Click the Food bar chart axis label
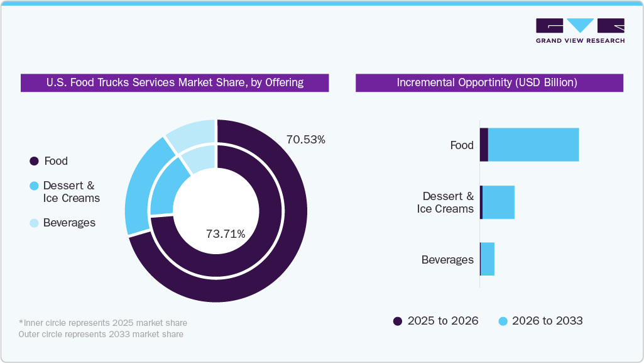 click(x=462, y=145)
